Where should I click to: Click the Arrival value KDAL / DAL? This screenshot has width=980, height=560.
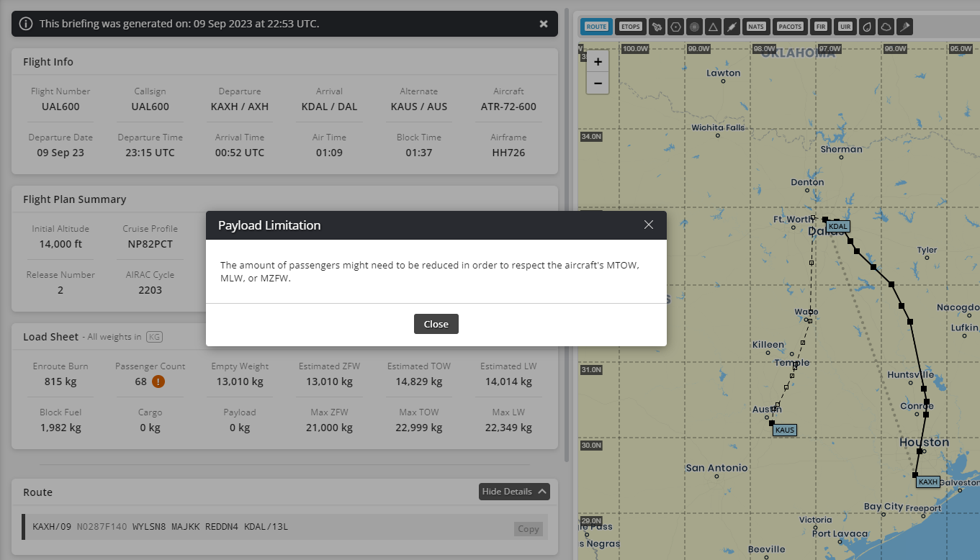tap(329, 107)
